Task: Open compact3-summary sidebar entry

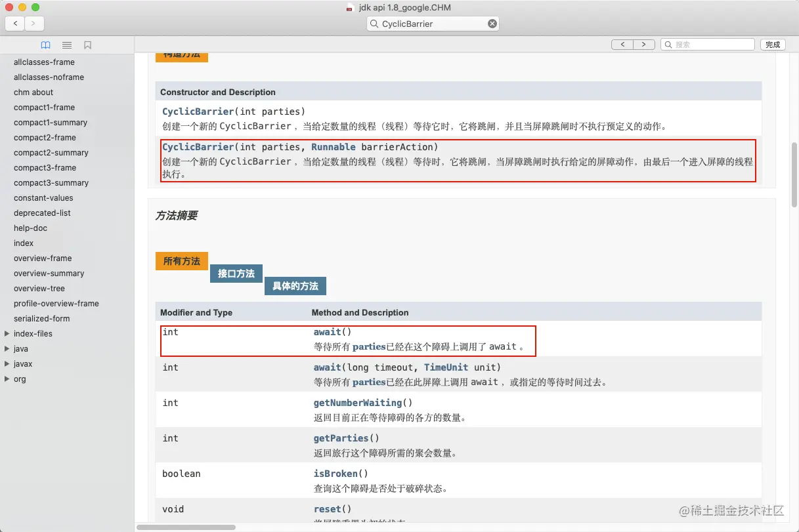Action: (x=51, y=183)
